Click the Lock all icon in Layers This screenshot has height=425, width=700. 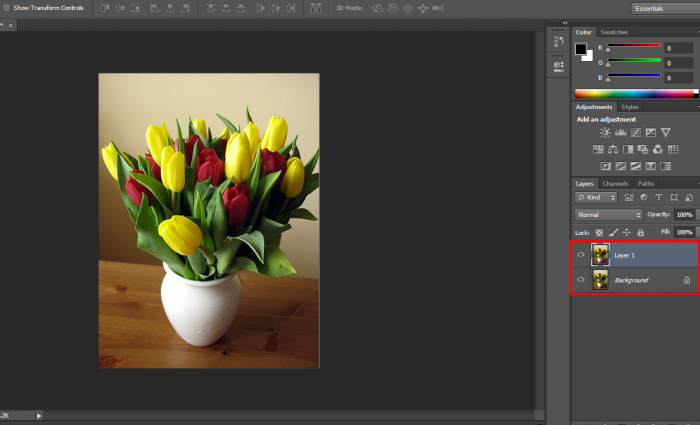click(x=640, y=232)
